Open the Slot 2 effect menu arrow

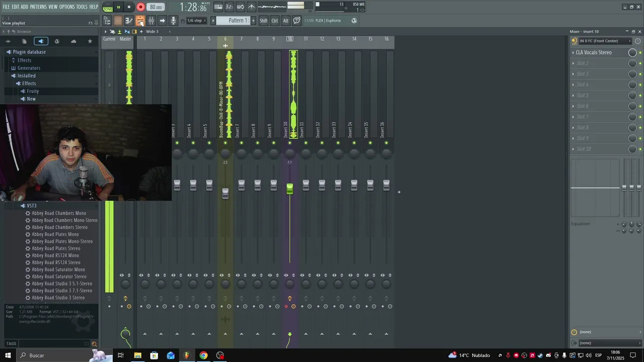pyautogui.click(x=573, y=63)
